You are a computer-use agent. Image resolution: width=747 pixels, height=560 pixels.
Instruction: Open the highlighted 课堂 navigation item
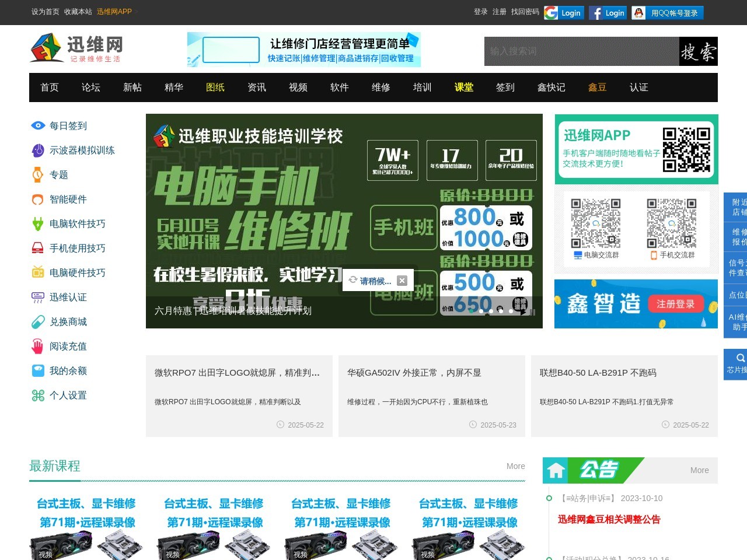(464, 87)
